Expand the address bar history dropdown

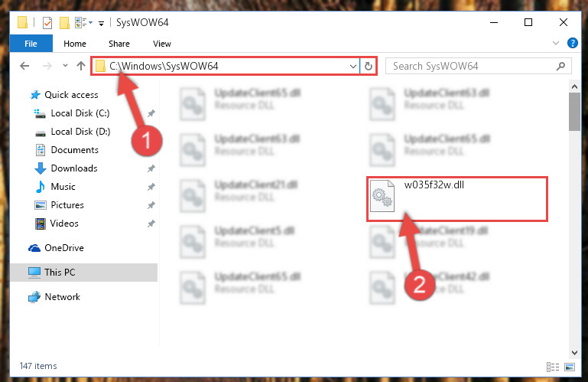click(x=352, y=67)
